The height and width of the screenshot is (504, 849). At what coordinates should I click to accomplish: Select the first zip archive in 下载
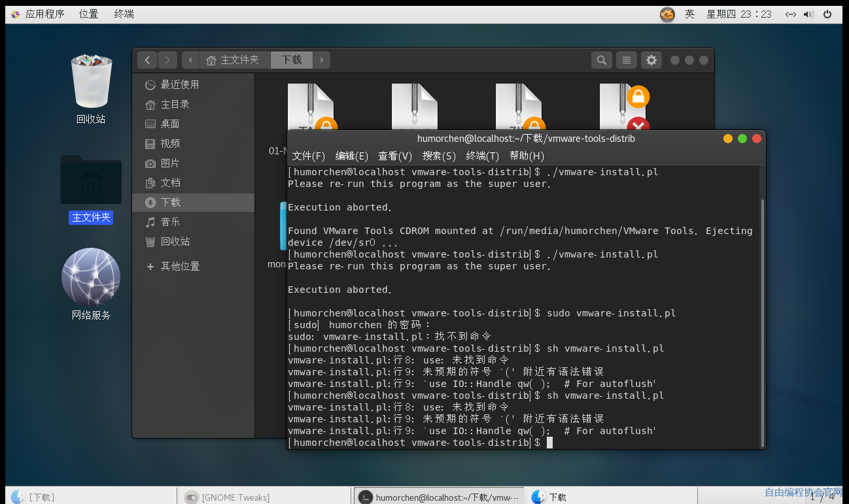pos(312,107)
